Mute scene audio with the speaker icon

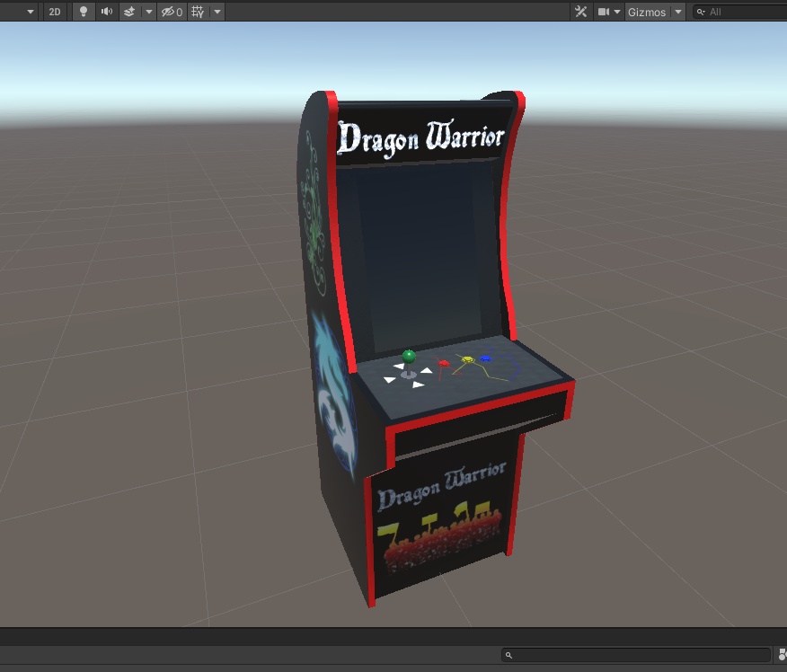pos(107,12)
